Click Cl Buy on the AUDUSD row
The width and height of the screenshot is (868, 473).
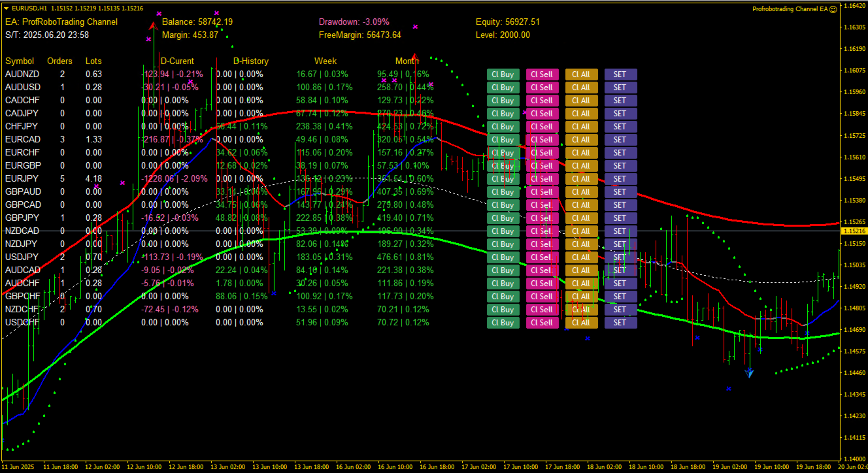[x=503, y=88]
